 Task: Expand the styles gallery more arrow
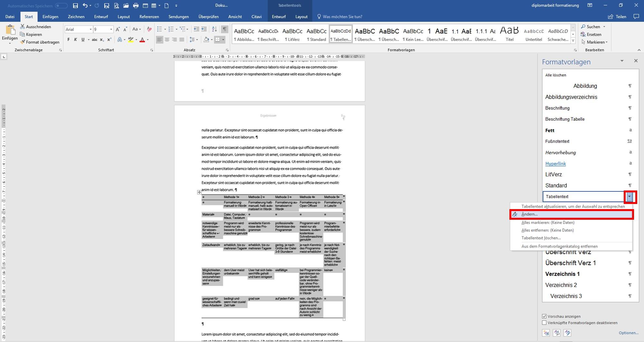point(573,41)
